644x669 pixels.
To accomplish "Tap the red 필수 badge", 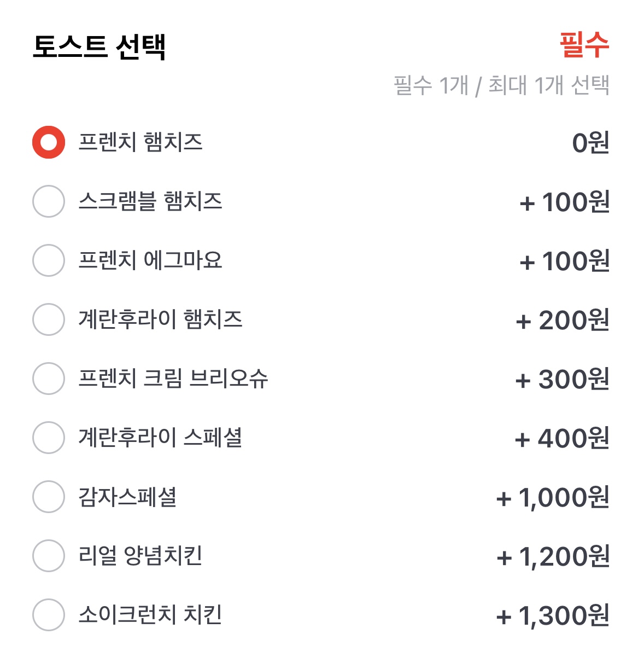I will (x=584, y=45).
